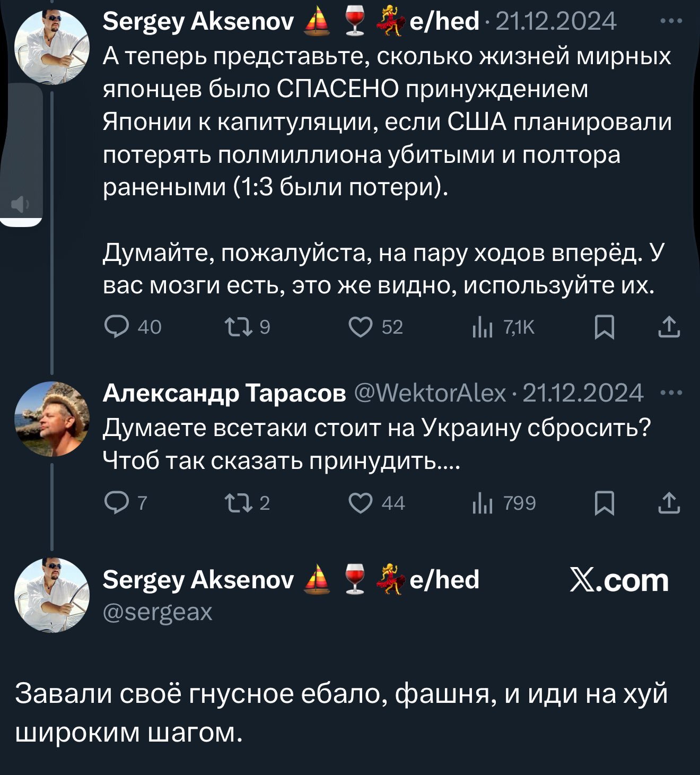Like the tweet with 52 likes
The image size is (700, 775).
(361, 327)
